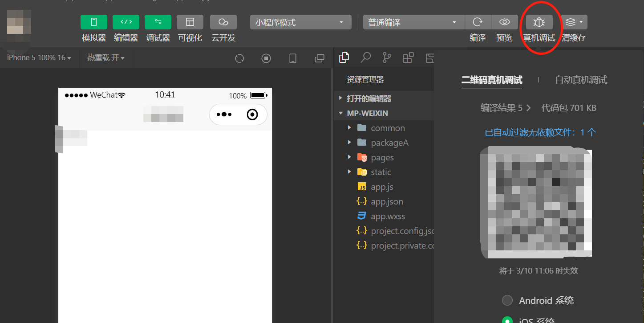The width and height of the screenshot is (644, 323).
Task: Open the source control branch icon
Action: [387, 57]
